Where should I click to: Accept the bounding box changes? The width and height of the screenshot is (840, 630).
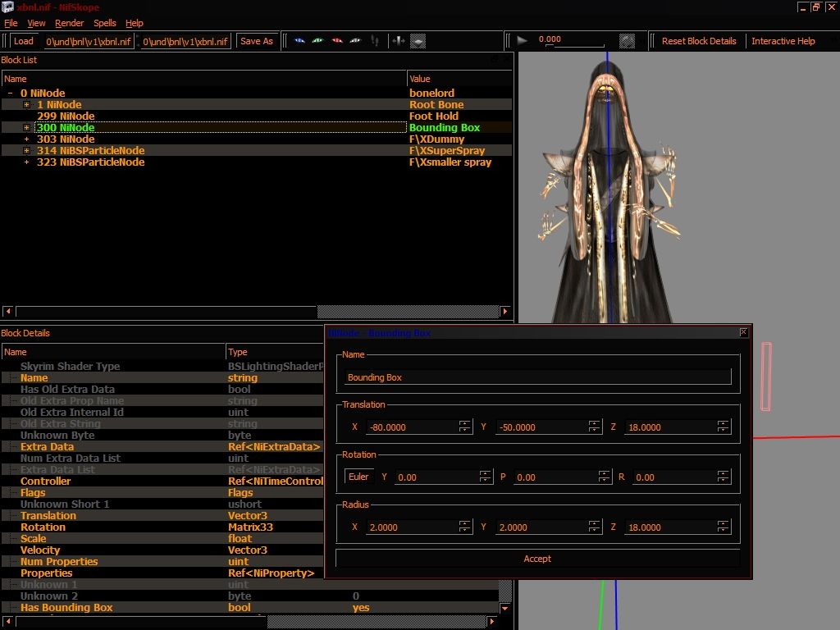(537, 559)
